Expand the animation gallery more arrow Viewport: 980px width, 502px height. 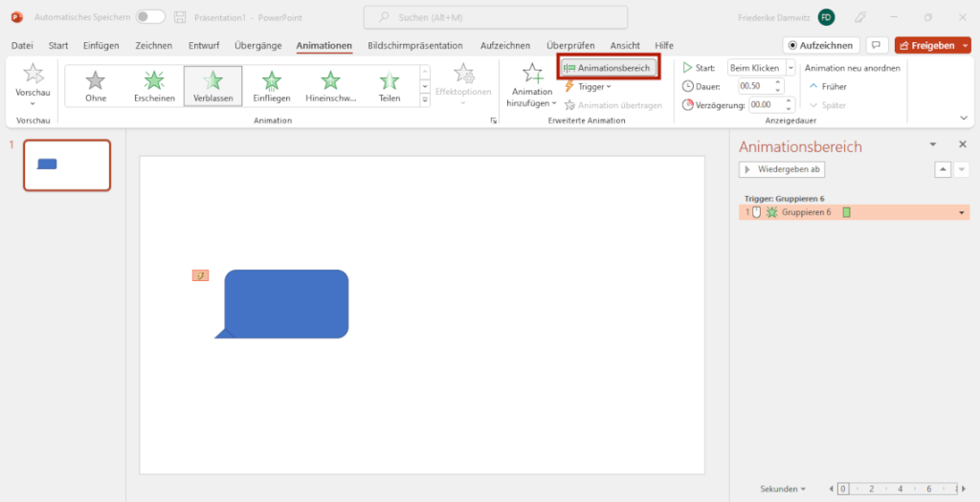coord(425,99)
